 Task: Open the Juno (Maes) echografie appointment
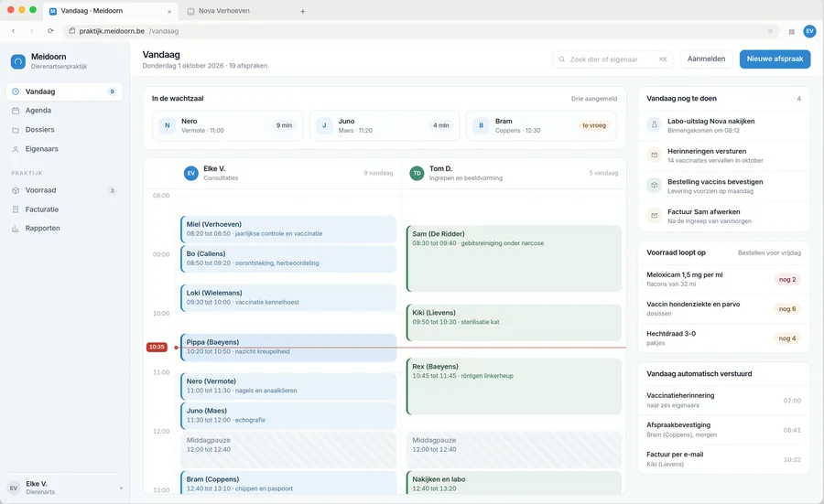(x=288, y=416)
